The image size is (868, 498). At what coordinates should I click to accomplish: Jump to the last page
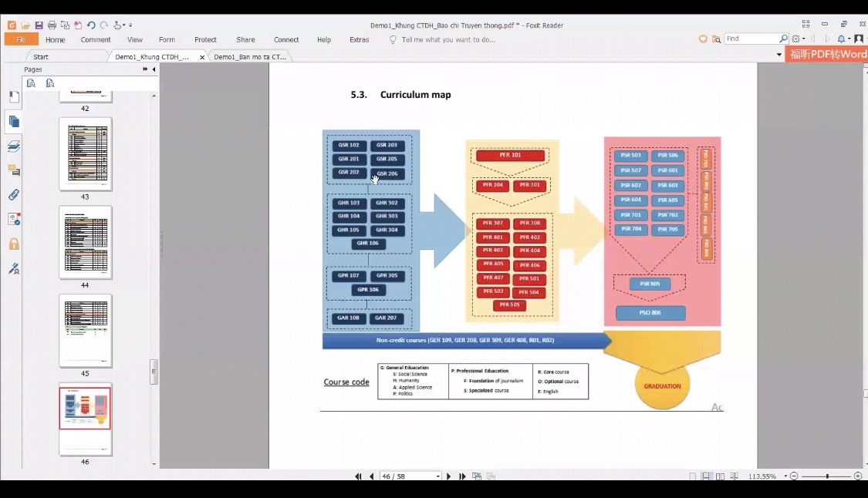(462, 476)
